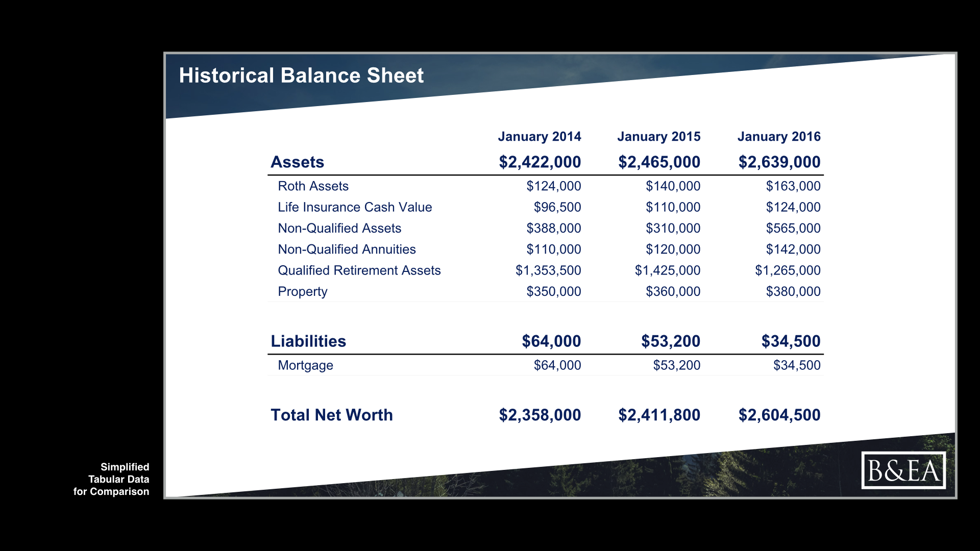Viewport: 980px width, 551px height.
Task: Click the Assets total $2,465,000
Action: [x=659, y=162]
